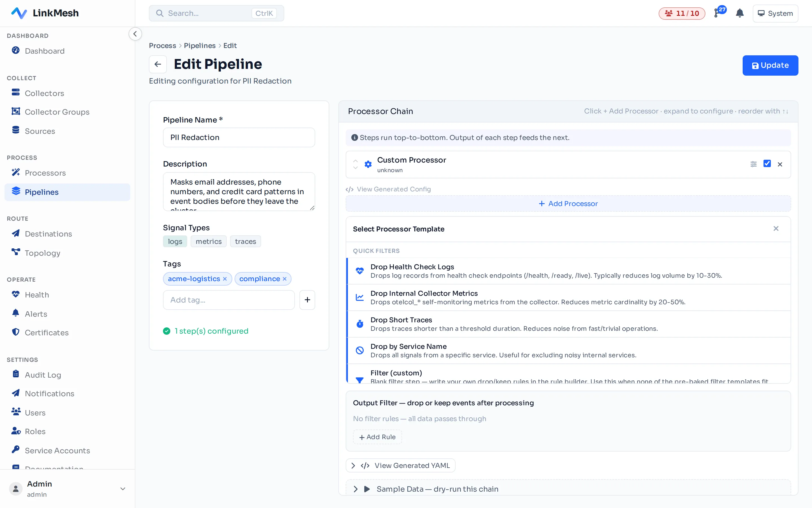Image resolution: width=812 pixels, height=508 pixels.
Task: Click the plus button to add tag
Action: point(307,300)
